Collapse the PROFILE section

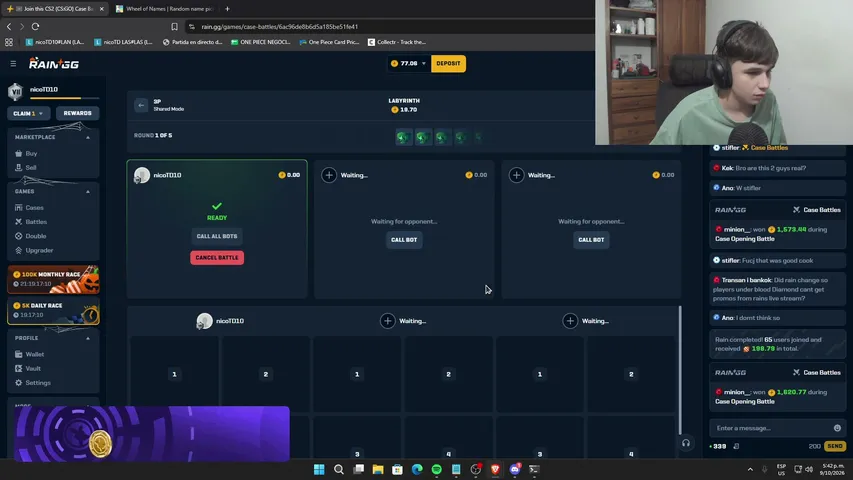tap(88, 338)
